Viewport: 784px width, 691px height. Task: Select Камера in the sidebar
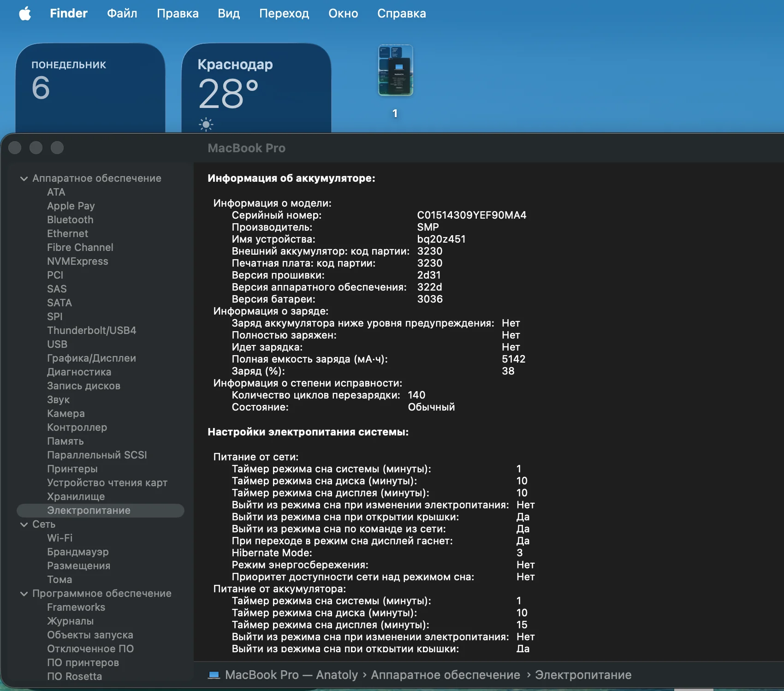click(66, 414)
